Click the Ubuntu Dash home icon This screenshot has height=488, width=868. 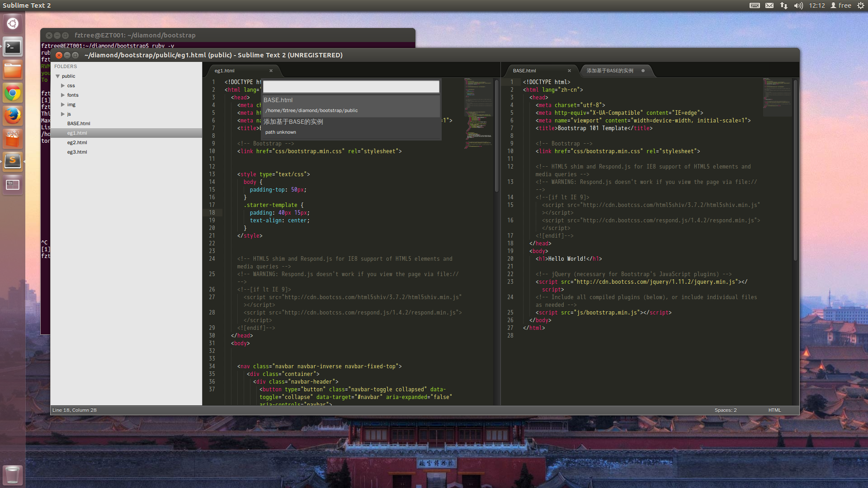click(13, 23)
